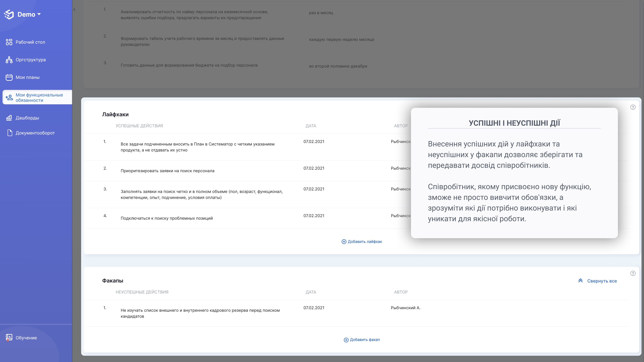Select row Приоритезировать заявки на поиск персонала
The width and height of the screenshot is (644, 362).
pos(357,171)
